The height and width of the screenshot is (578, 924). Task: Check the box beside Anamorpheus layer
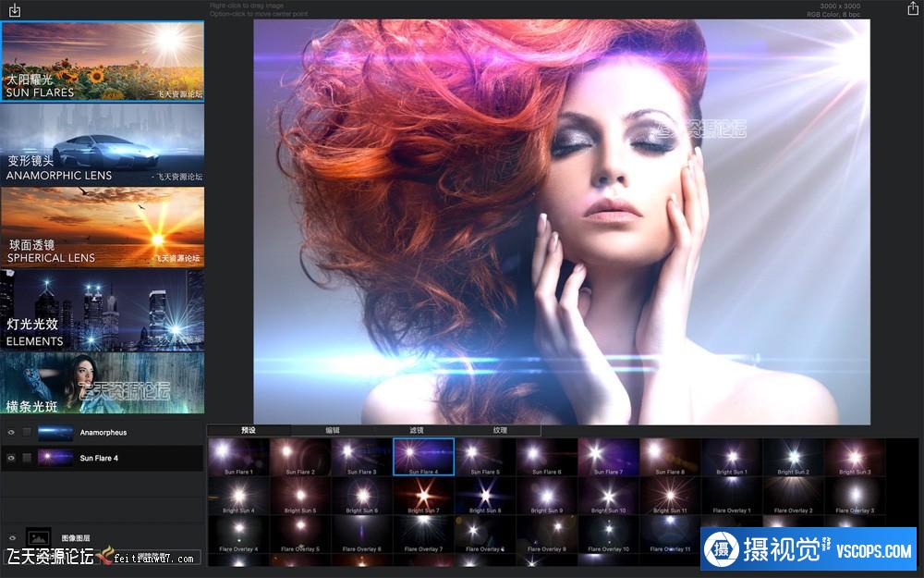point(27,432)
